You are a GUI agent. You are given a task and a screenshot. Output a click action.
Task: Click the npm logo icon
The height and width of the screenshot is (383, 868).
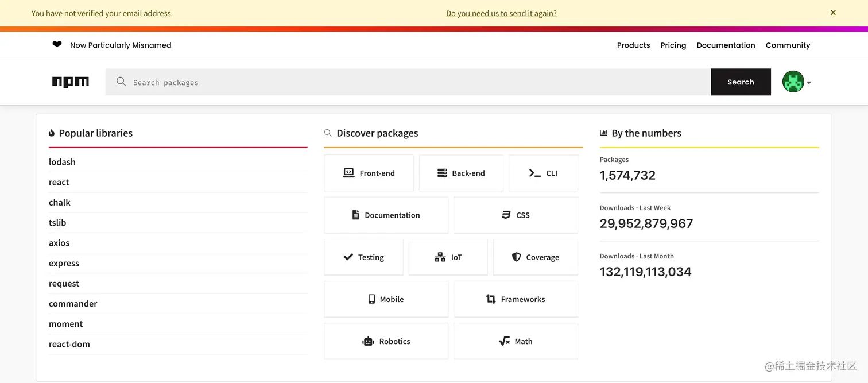coord(71,82)
